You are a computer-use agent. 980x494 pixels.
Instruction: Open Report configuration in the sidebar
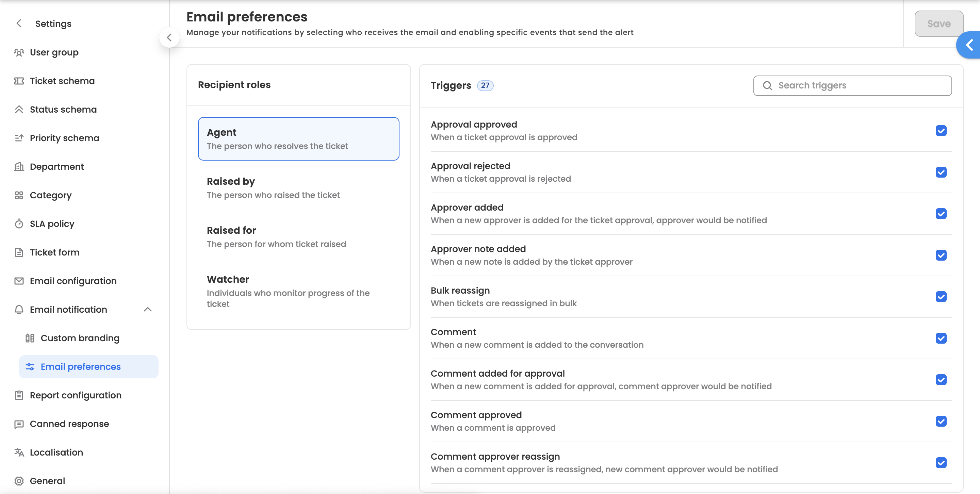pyautogui.click(x=75, y=395)
